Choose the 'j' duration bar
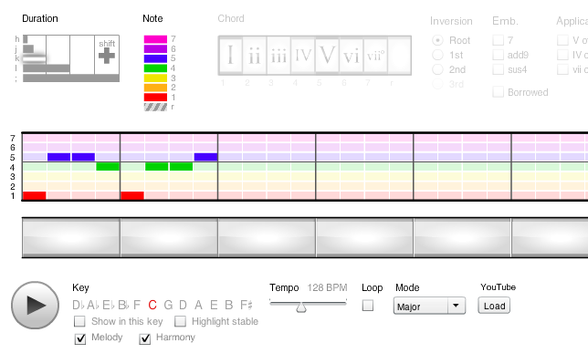This screenshot has width=588, height=364. tap(28, 48)
